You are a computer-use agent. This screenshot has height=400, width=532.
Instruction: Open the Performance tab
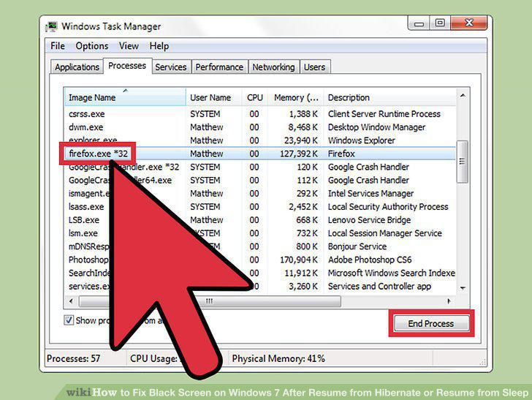click(x=219, y=67)
